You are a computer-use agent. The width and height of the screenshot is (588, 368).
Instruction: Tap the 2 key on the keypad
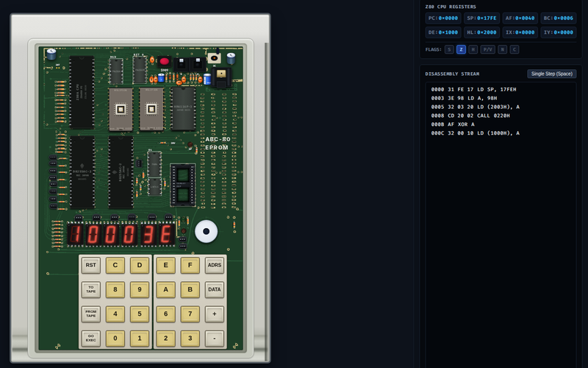(166, 339)
